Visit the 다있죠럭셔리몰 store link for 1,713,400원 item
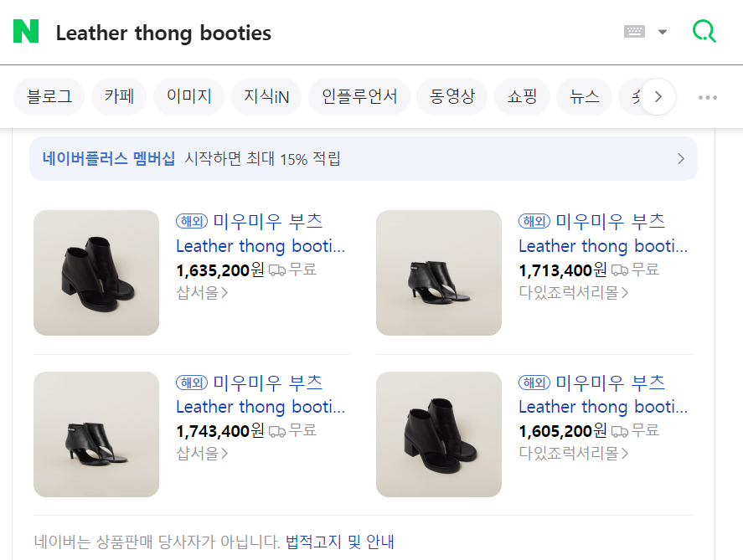The image size is (743, 560). point(573,292)
